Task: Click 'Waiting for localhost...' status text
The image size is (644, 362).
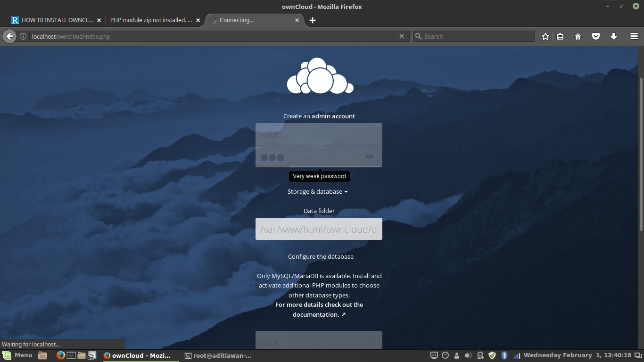Action: pos(31,345)
